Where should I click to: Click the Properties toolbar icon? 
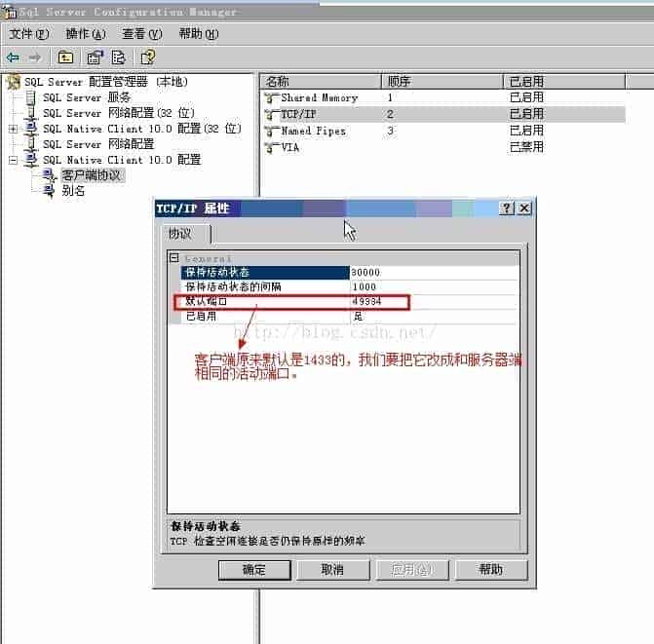(x=95, y=57)
